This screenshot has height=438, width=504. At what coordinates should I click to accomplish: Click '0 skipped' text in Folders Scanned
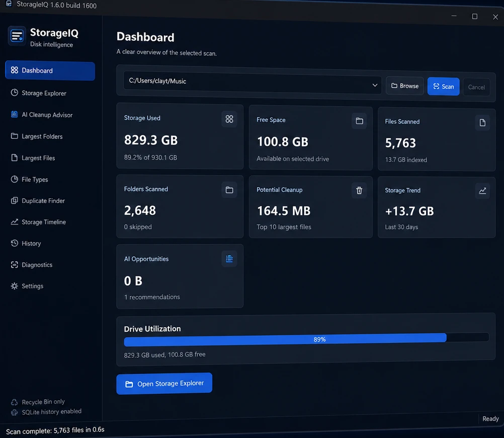click(138, 227)
